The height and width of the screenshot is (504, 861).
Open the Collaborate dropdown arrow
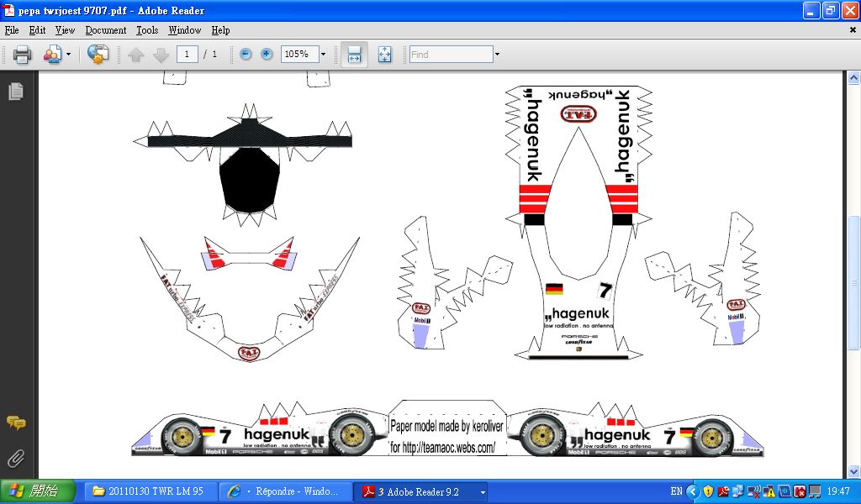tap(69, 55)
